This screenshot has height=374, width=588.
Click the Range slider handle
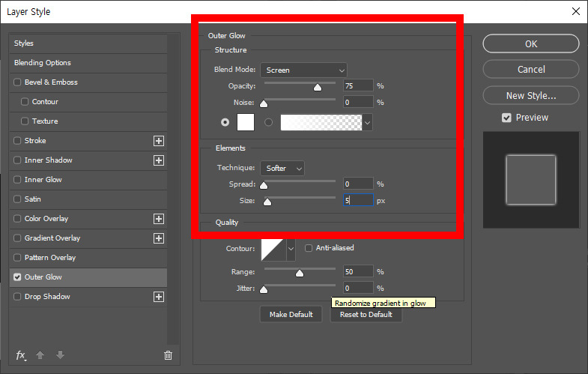click(300, 274)
